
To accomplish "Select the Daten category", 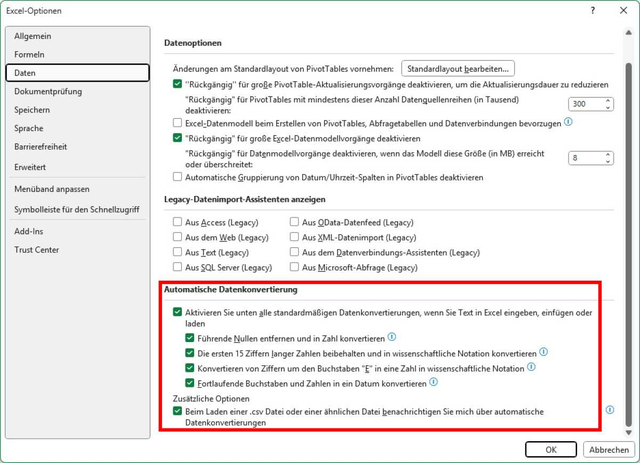I will pyautogui.click(x=78, y=73).
